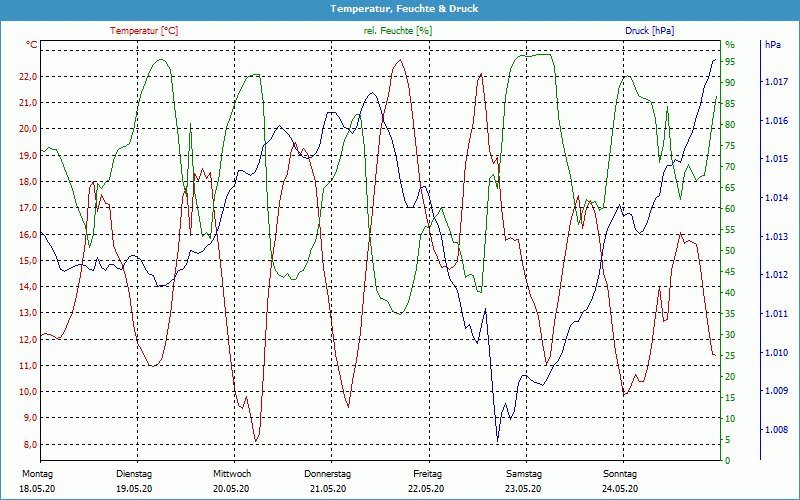This screenshot has height=500, width=800.
Task: Click the 12,0 temperature axis value
Action: coord(28,339)
